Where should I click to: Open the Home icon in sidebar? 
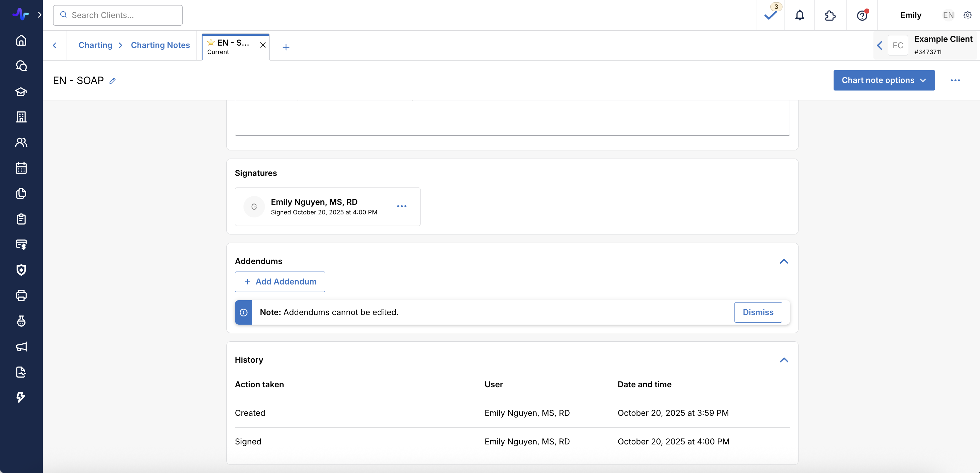pos(21,40)
